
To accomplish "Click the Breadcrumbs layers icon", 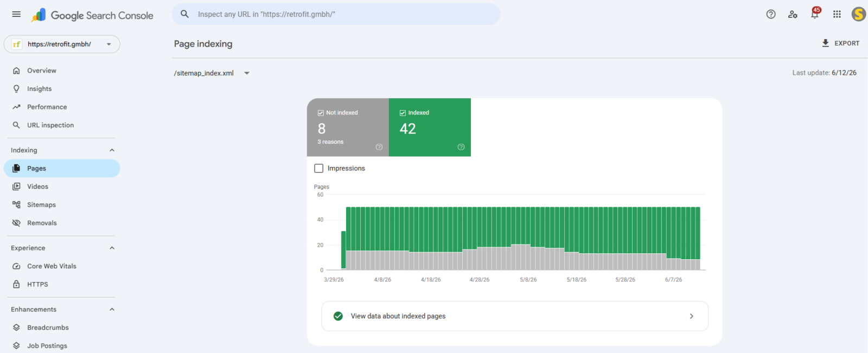I will pos(16,328).
